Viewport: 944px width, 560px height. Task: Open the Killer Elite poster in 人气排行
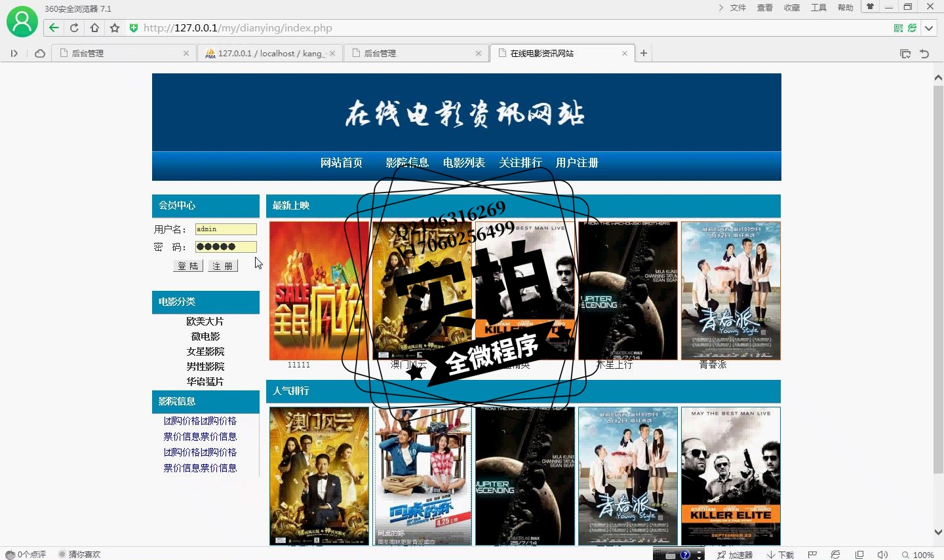point(731,476)
